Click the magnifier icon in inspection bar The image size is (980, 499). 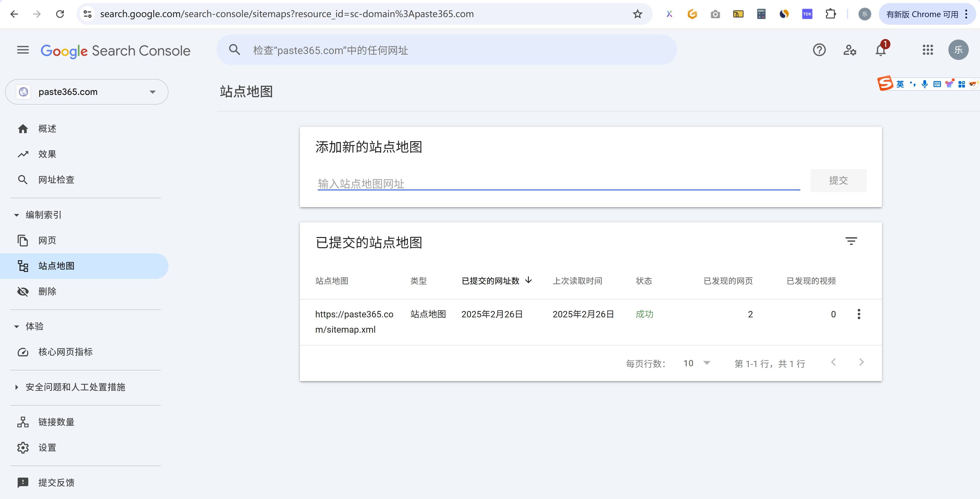234,50
